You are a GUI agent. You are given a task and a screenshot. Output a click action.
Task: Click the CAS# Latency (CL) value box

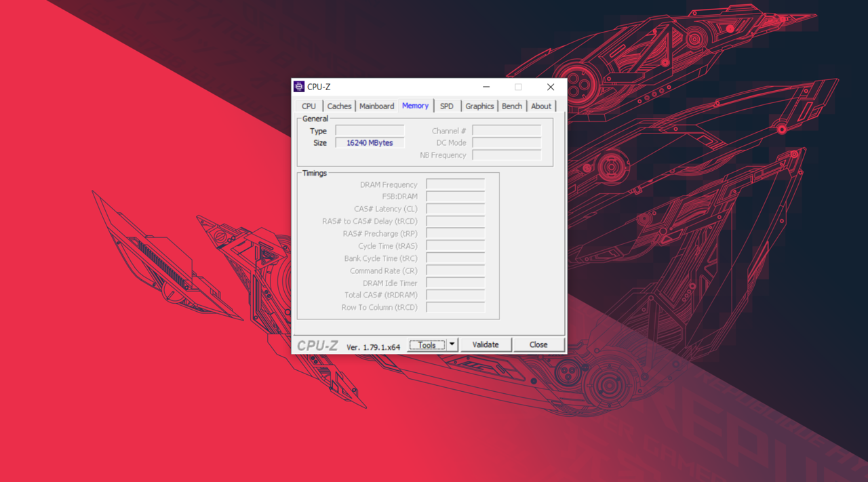point(456,209)
